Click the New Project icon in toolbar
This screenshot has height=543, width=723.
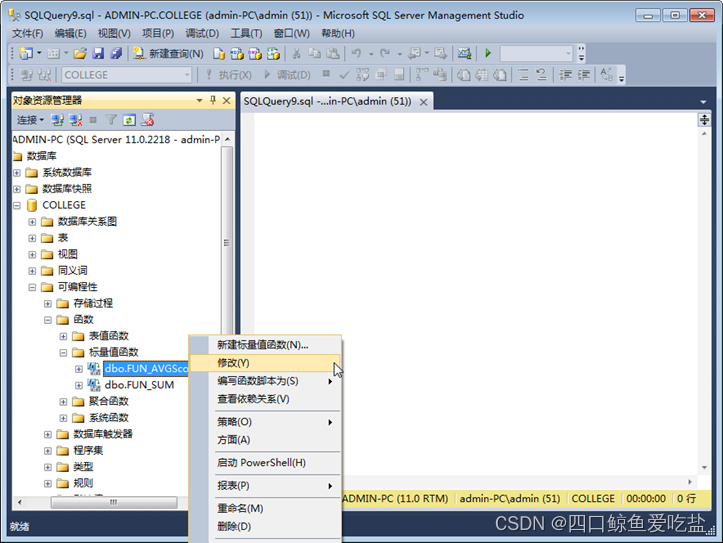tap(26, 53)
